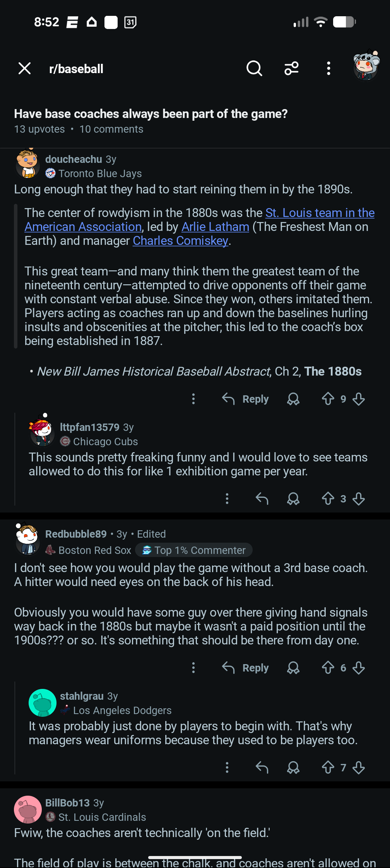Upvote stahlgrau's comment
Image resolution: width=390 pixels, height=868 pixels.
pyautogui.click(x=328, y=767)
